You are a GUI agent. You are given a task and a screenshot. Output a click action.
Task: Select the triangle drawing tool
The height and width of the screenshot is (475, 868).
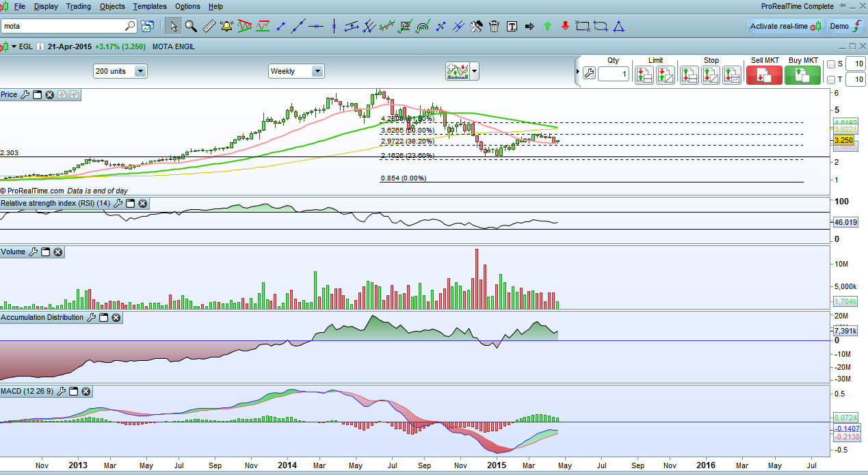[x=618, y=26]
